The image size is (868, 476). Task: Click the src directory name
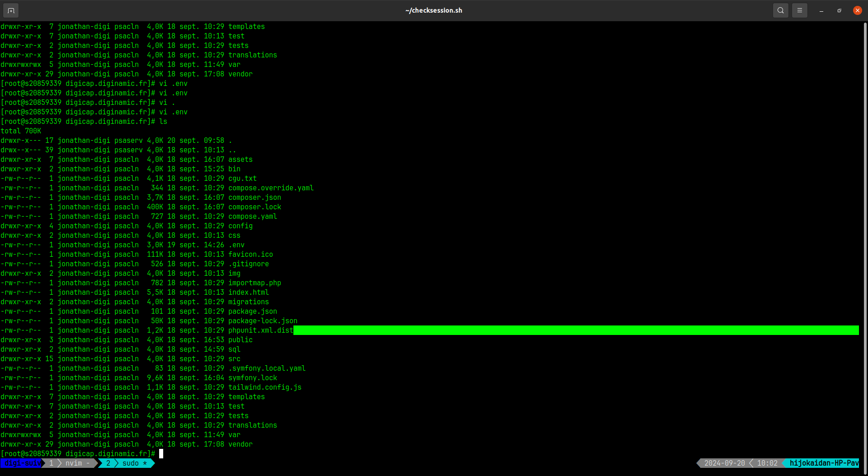[x=234, y=359]
